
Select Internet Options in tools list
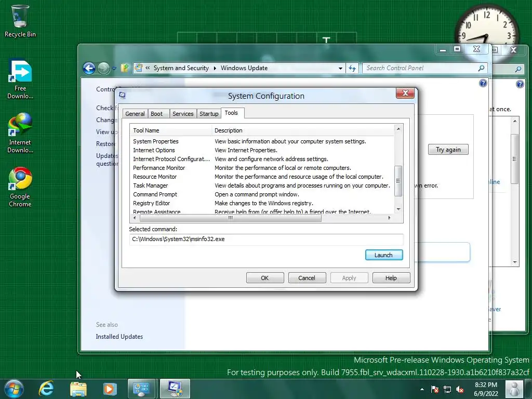(262, 150)
